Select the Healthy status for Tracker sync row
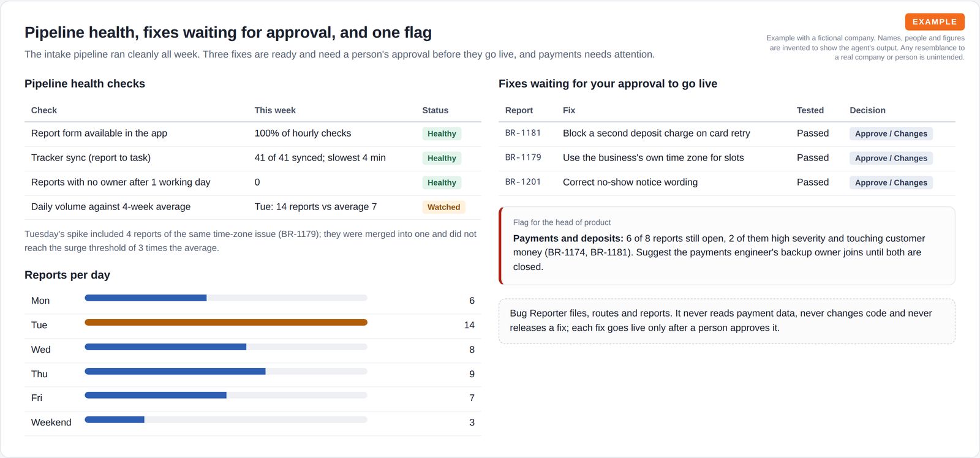 click(442, 158)
